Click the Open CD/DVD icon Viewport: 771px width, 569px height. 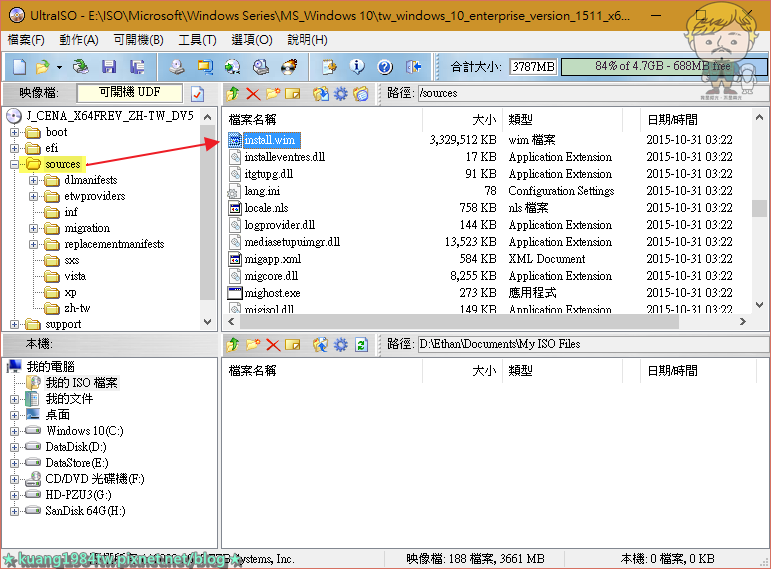tap(81, 67)
